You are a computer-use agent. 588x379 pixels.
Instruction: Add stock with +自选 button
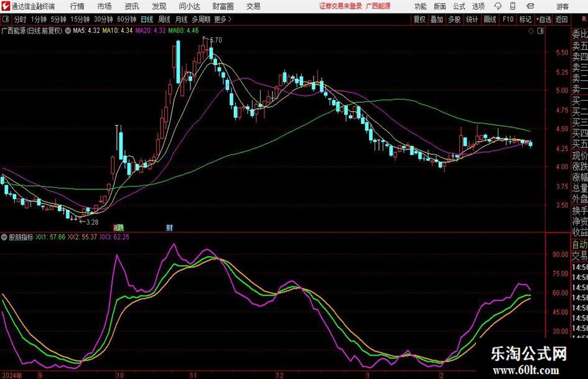(x=544, y=19)
